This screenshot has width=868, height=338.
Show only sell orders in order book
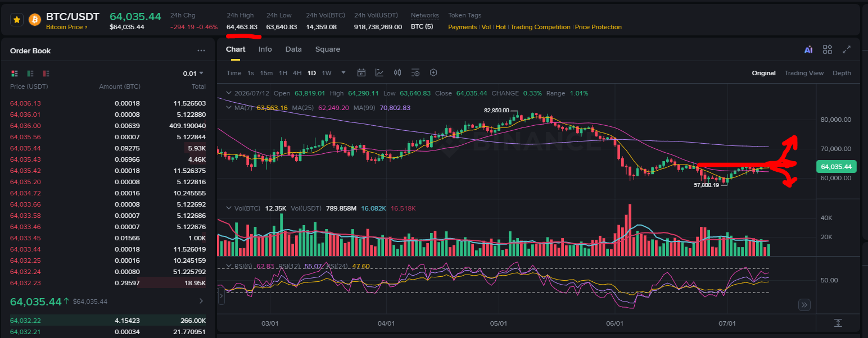pos(46,74)
